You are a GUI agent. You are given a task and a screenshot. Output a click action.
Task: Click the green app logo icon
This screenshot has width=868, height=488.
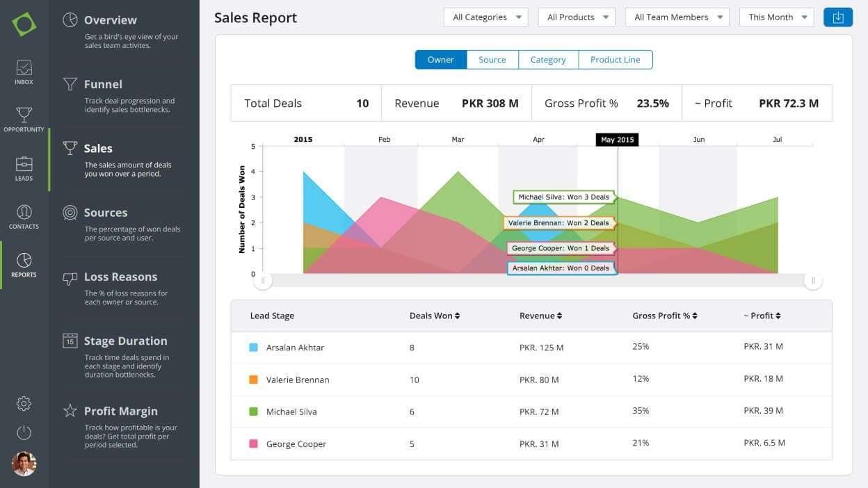[24, 24]
